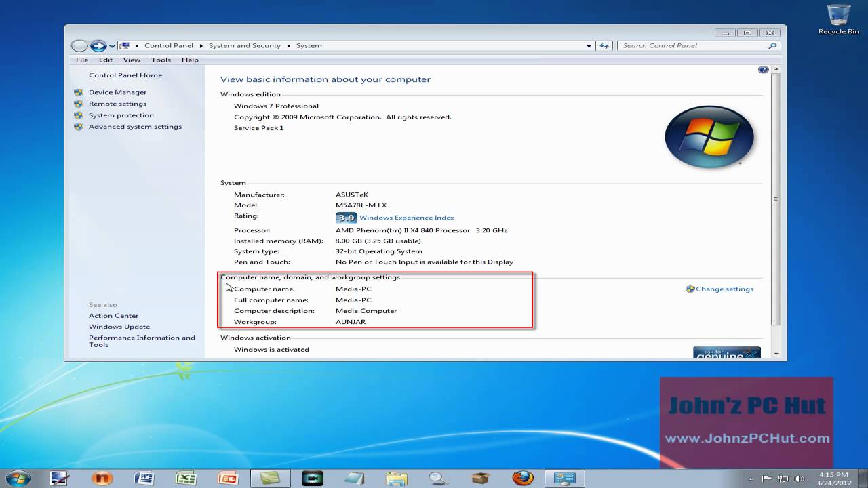Viewport: 868px width, 488px height.
Task: Click the genuine Microsoft software badge
Action: 726,352
